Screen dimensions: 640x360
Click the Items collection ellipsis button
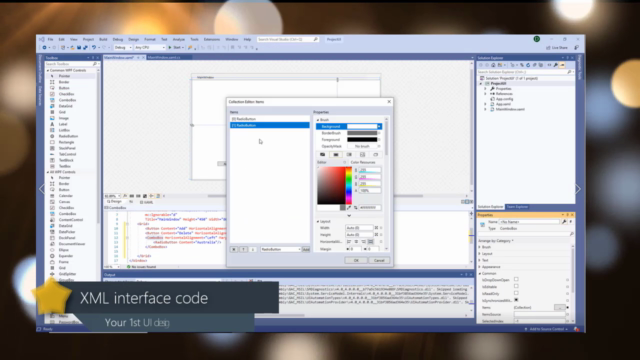click(x=560, y=307)
